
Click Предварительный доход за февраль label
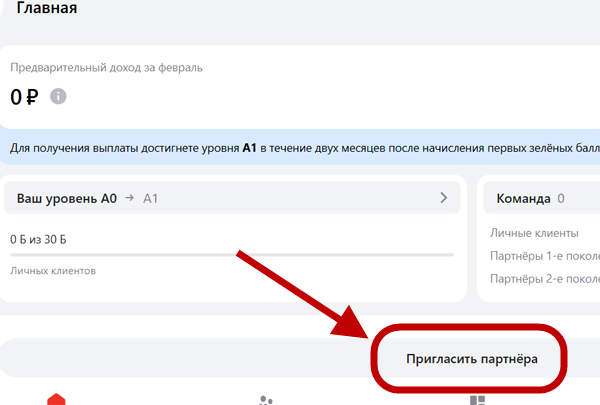106,68
